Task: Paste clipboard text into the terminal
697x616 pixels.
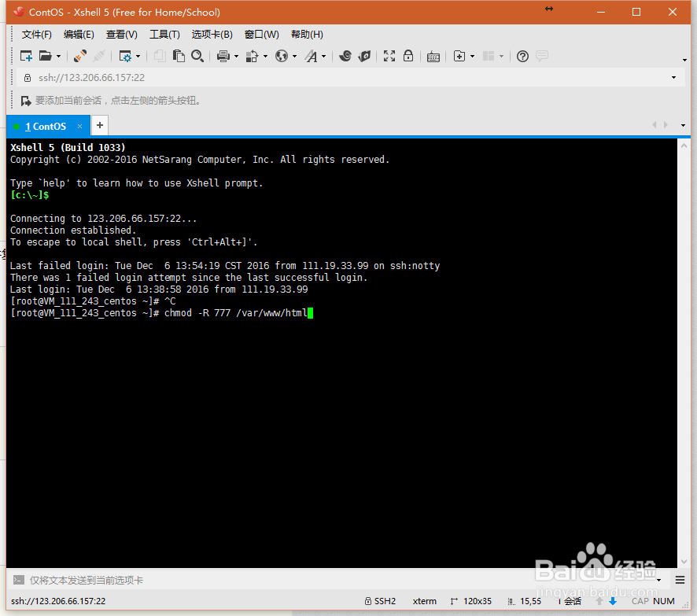Action: click(179, 56)
